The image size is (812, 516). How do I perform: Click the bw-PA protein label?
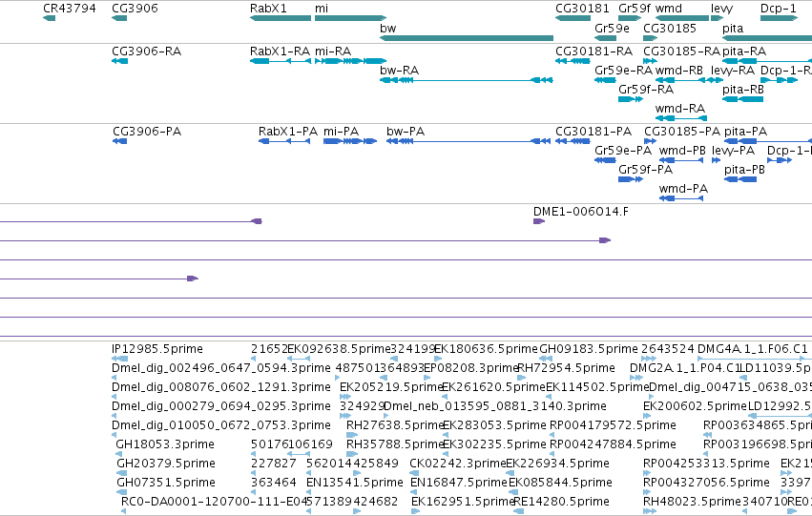406,132
